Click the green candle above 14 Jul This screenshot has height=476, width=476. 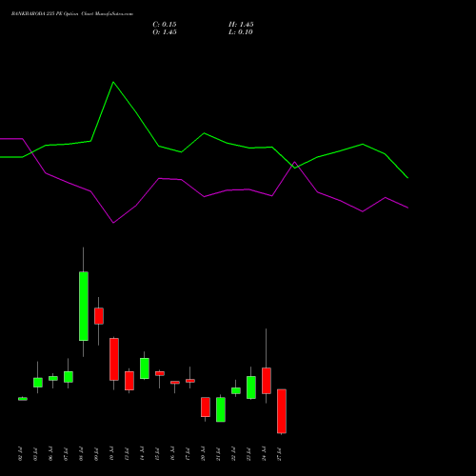click(x=145, y=368)
